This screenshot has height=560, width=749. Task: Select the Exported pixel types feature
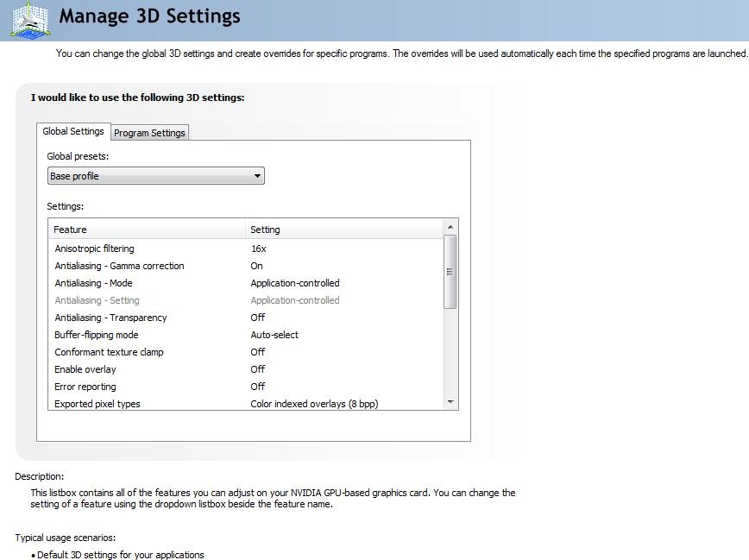tap(98, 404)
